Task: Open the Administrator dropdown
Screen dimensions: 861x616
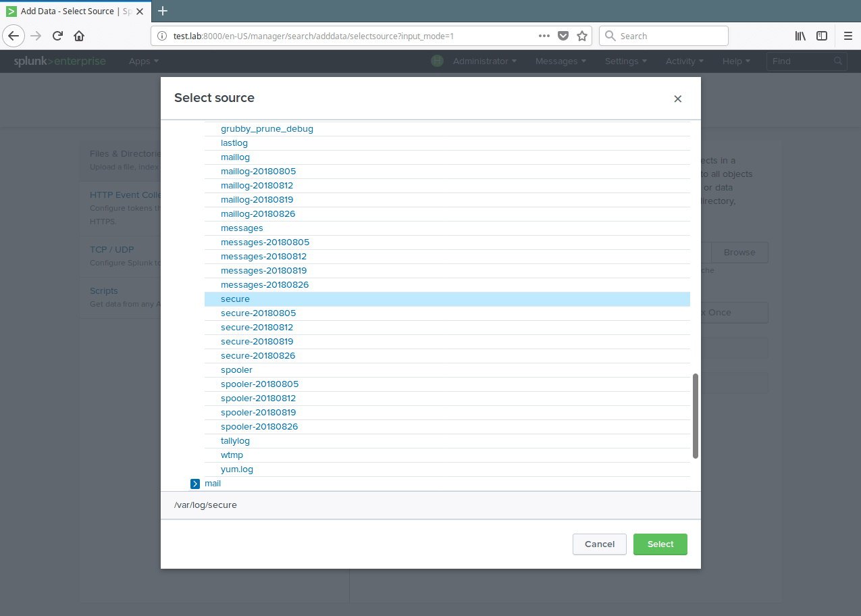Action: 485,61
